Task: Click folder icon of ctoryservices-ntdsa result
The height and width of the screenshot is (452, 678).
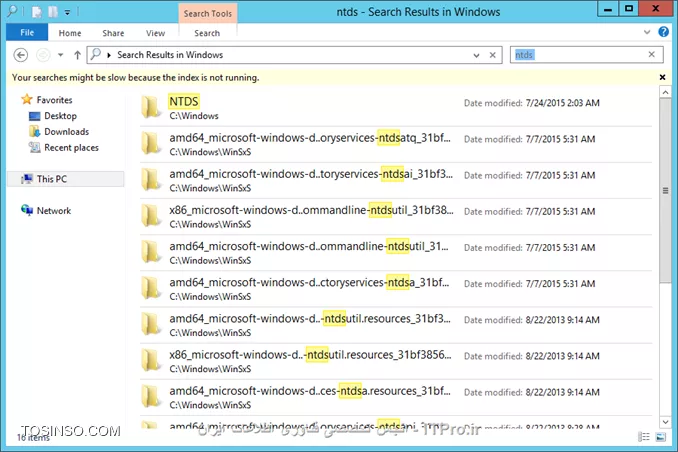Action: tap(150, 288)
